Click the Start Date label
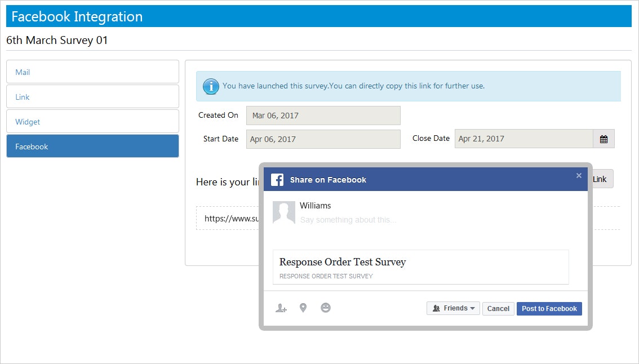This screenshot has width=639, height=364. 220,139
